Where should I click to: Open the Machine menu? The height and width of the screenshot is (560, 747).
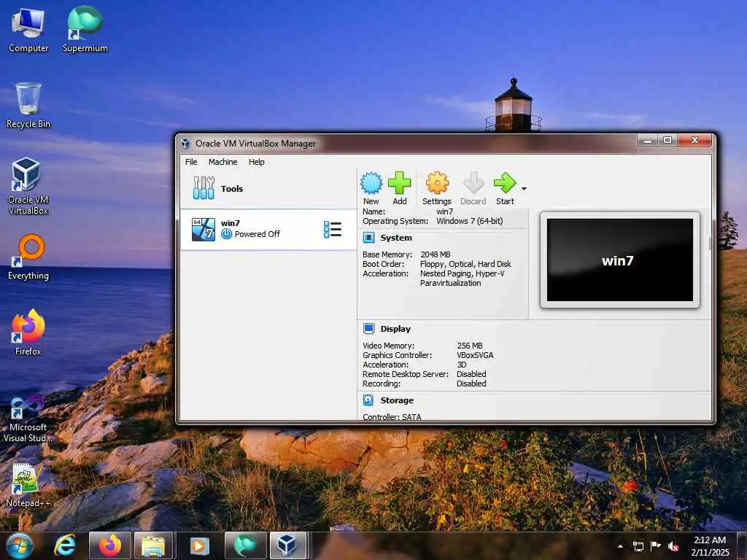pos(222,162)
